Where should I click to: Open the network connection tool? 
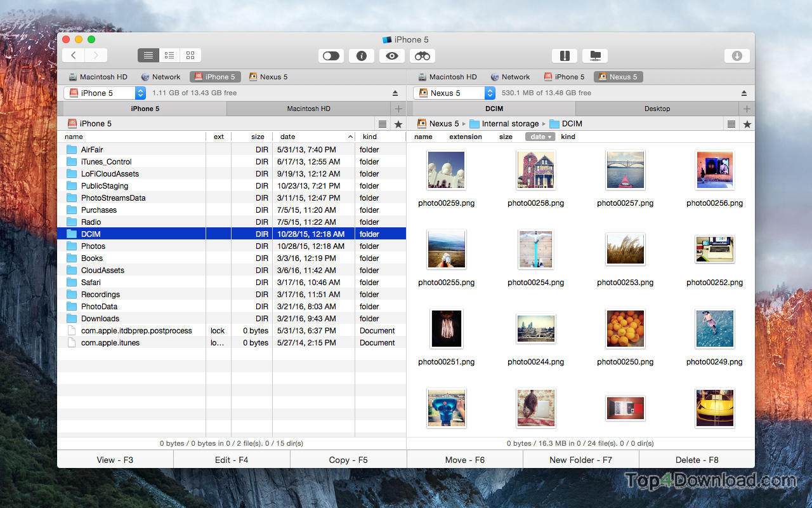(x=595, y=56)
